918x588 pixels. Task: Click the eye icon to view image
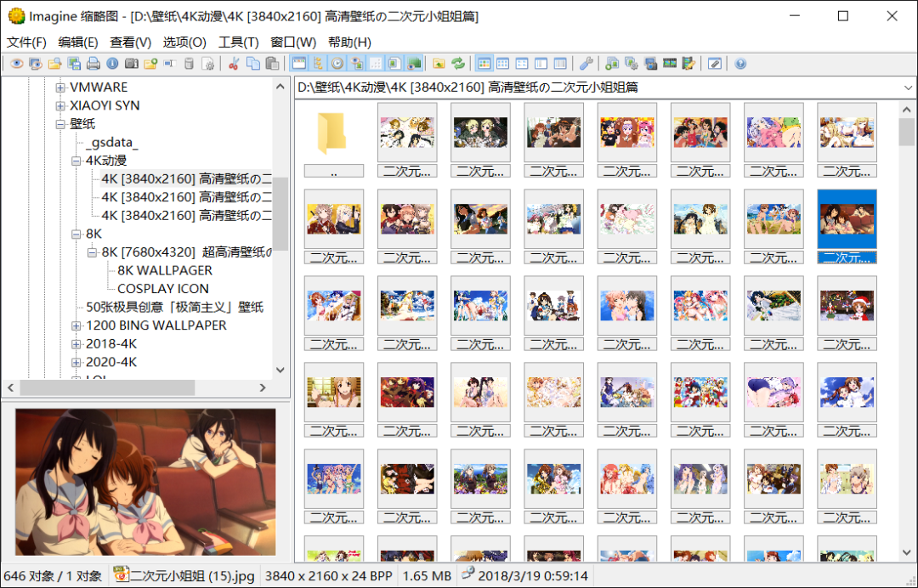pyautogui.click(x=16, y=64)
